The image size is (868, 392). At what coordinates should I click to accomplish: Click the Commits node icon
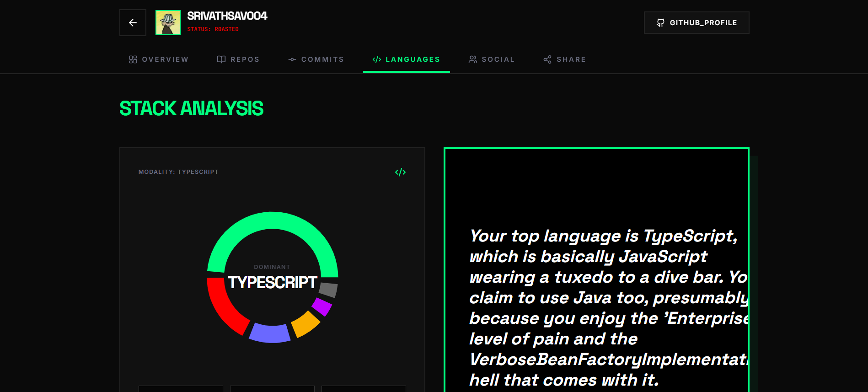(x=292, y=59)
